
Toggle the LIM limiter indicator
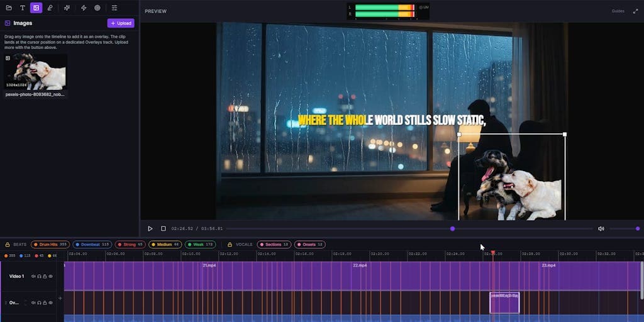coord(423,8)
